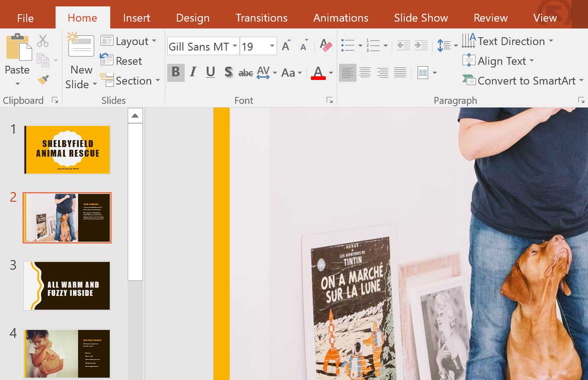
Task: Expand the Font Size dropdown
Action: [271, 46]
